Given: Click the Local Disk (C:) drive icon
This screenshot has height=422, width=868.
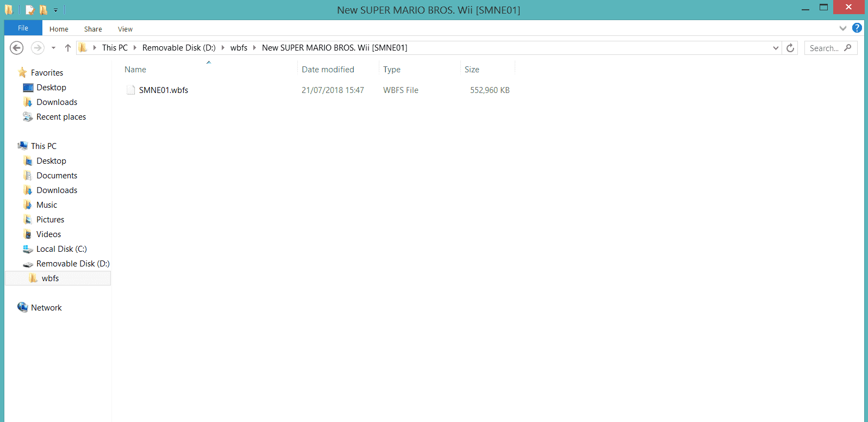Looking at the screenshot, I should 28,249.
